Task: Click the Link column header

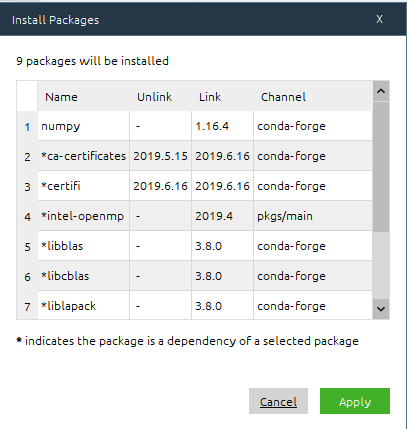Action: (222, 97)
